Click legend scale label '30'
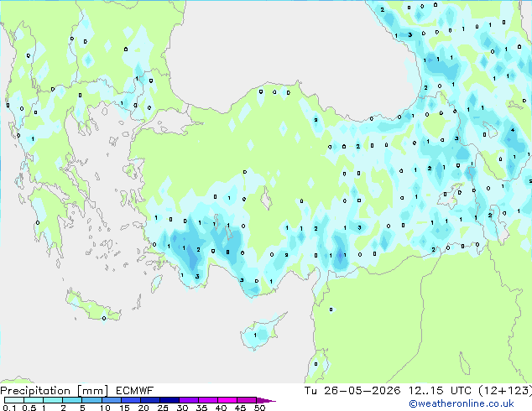Screen dimensions: 532x411 click(182, 408)
